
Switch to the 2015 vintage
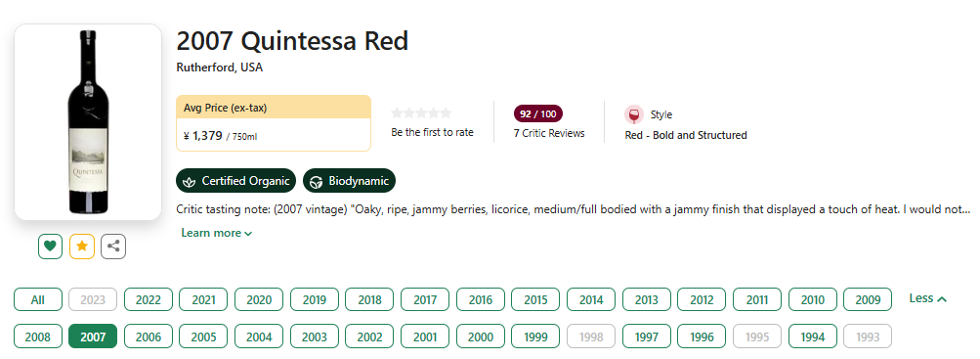coord(535,299)
